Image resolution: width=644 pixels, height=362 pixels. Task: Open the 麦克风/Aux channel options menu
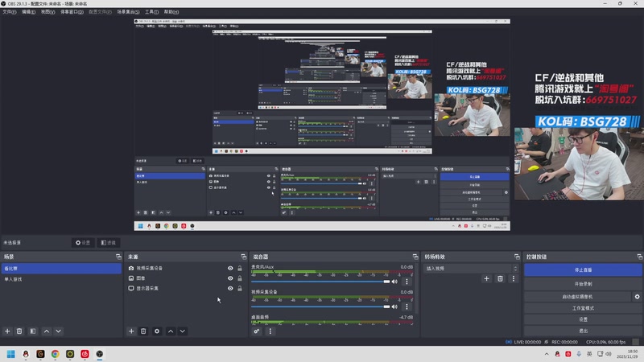pos(407,282)
